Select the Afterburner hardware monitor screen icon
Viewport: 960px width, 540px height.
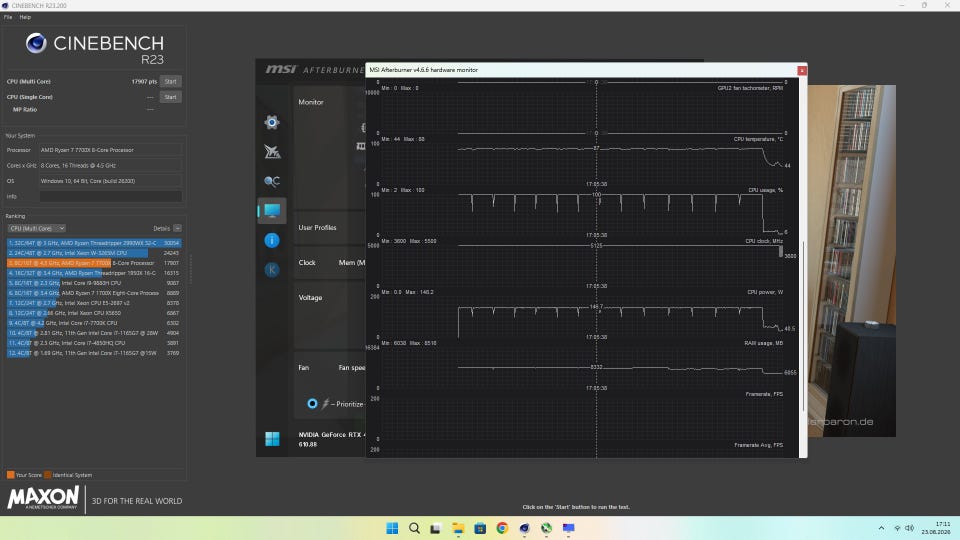[x=272, y=211]
